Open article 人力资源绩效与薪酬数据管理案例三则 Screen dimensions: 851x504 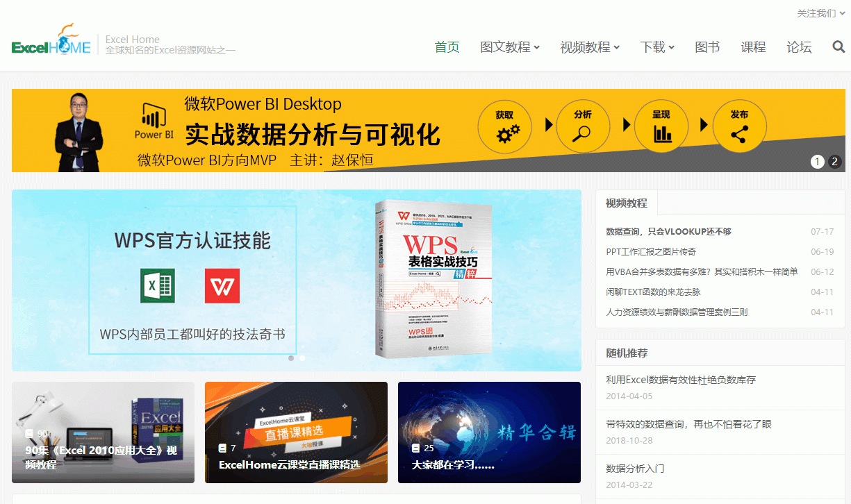coord(677,312)
